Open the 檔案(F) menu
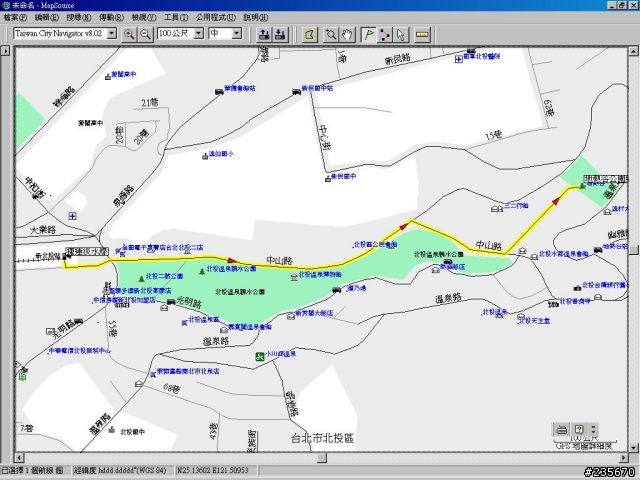Viewport: 640px width, 480px height. click(x=15, y=18)
